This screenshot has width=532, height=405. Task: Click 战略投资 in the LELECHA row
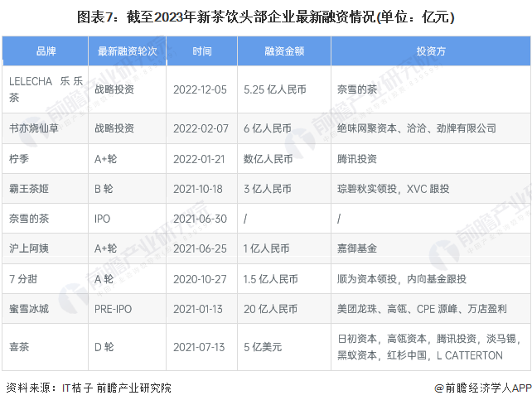[x=114, y=89]
